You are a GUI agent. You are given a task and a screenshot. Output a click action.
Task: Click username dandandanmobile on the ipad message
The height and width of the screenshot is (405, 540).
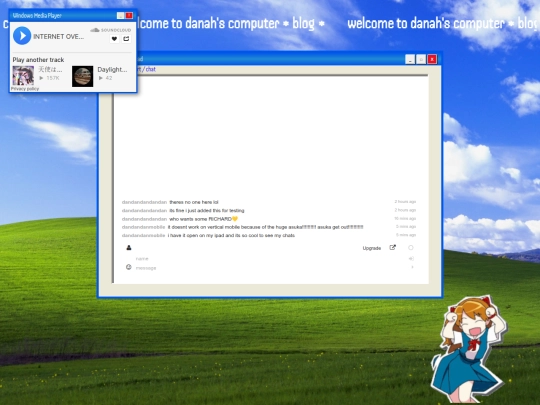click(x=143, y=236)
